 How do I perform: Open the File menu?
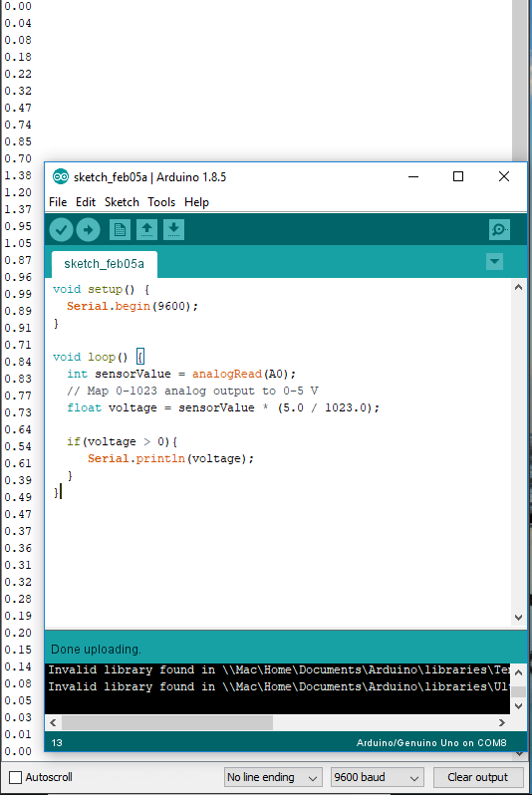[x=58, y=202]
